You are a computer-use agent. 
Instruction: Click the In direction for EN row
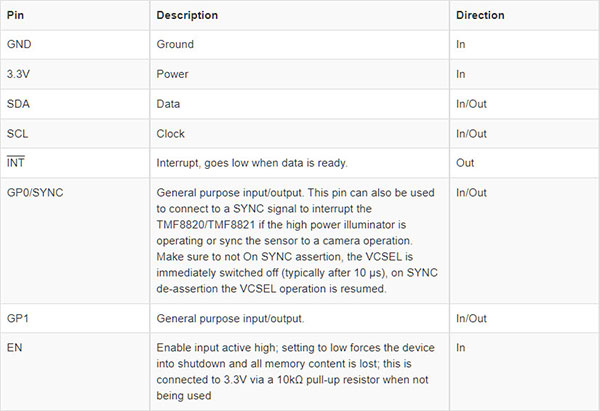[x=460, y=347]
